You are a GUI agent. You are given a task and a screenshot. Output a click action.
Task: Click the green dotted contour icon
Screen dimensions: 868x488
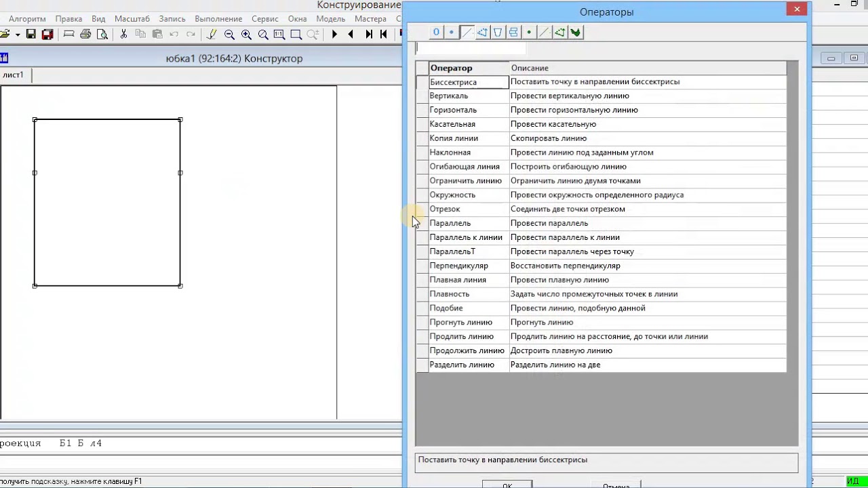coord(560,32)
